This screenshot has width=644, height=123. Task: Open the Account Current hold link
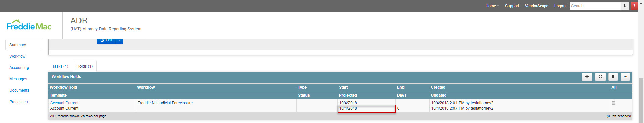pos(64,103)
